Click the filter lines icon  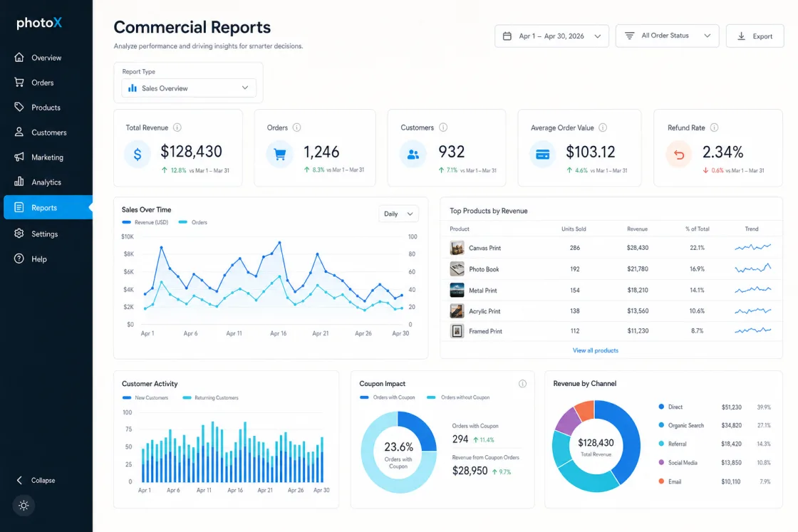pos(630,36)
